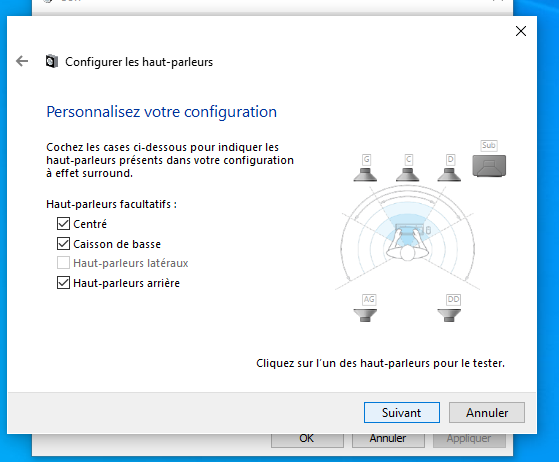Click Annuler in the speaker wizard
Viewport: 559px width, 462px height.
click(x=487, y=412)
